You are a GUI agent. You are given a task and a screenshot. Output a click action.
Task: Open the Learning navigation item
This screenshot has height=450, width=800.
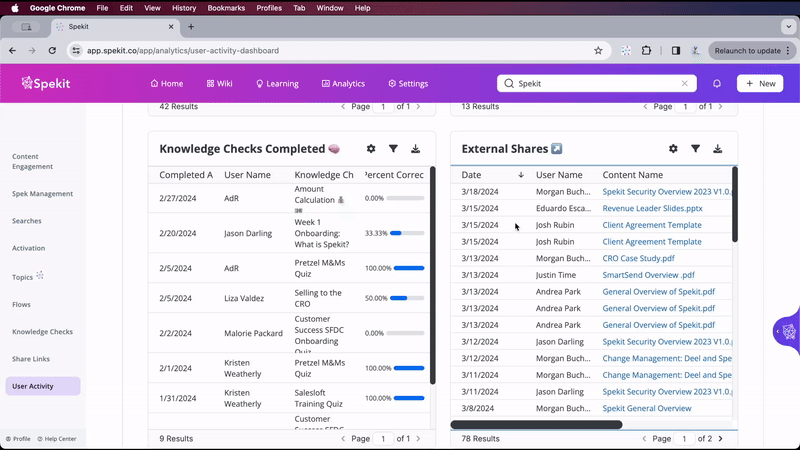pyautogui.click(x=277, y=84)
